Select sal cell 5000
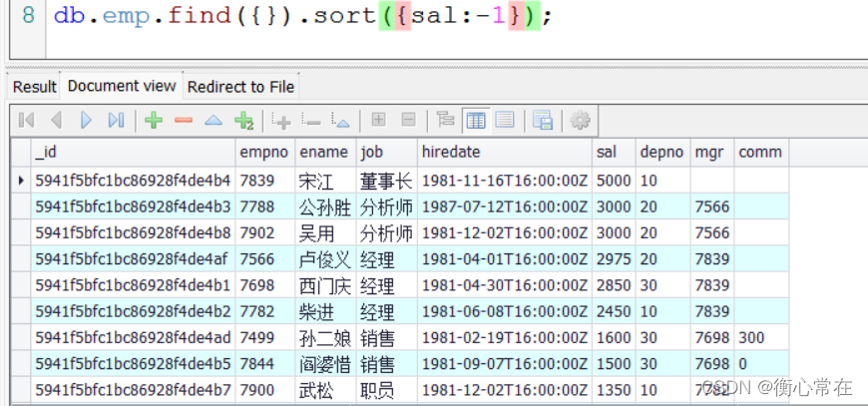The image size is (868, 406). click(614, 181)
